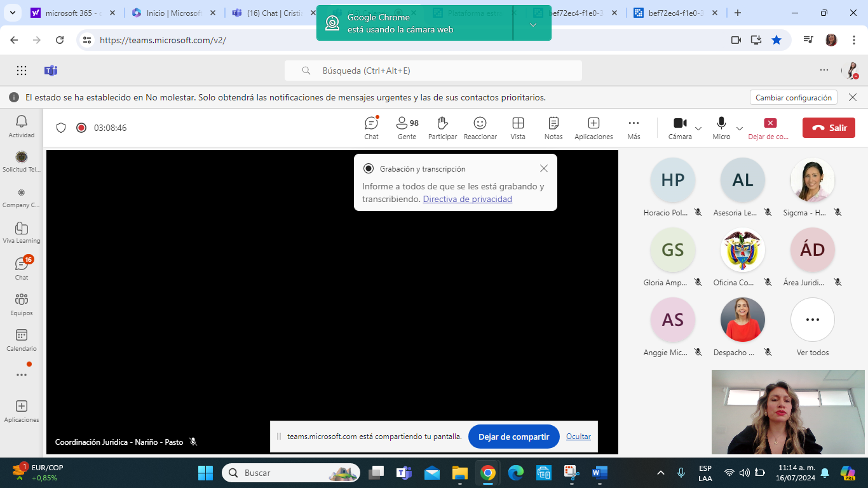The width and height of the screenshot is (868, 488).
Task: Dismiss the No molestar status banner
Action: pos(853,97)
